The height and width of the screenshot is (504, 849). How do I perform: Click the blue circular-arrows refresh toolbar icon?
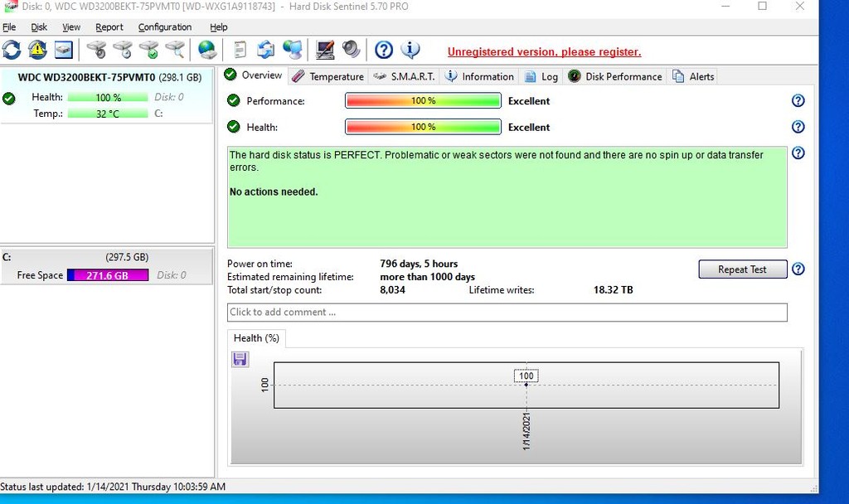pyautogui.click(x=12, y=50)
